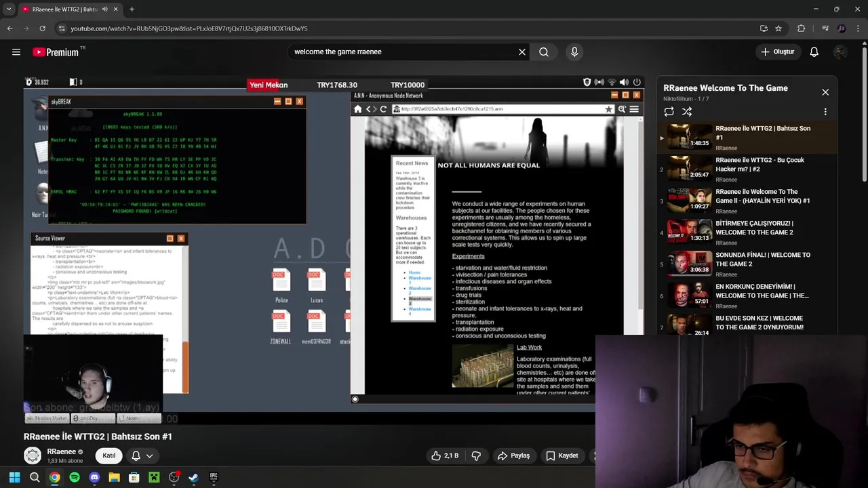Click the A.N.N browser hamburger menu
This screenshot has height=488, width=868.
pyautogui.click(x=635, y=109)
